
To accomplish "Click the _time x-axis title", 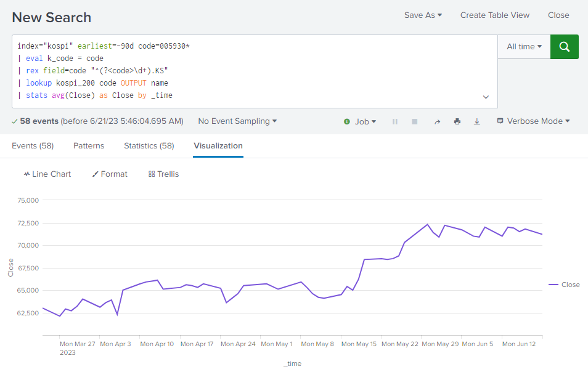I will coord(293,363).
